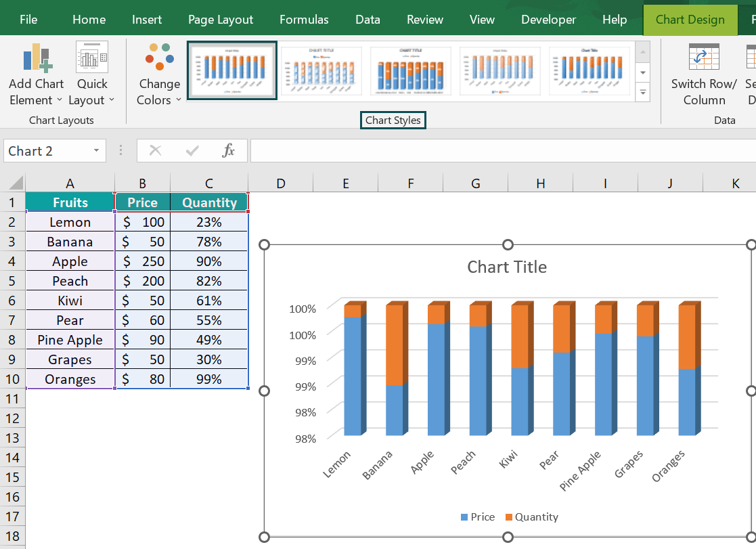Pick a scheme from the Change Colors color dots
The width and height of the screenshot is (756, 549).
(159, 58)
